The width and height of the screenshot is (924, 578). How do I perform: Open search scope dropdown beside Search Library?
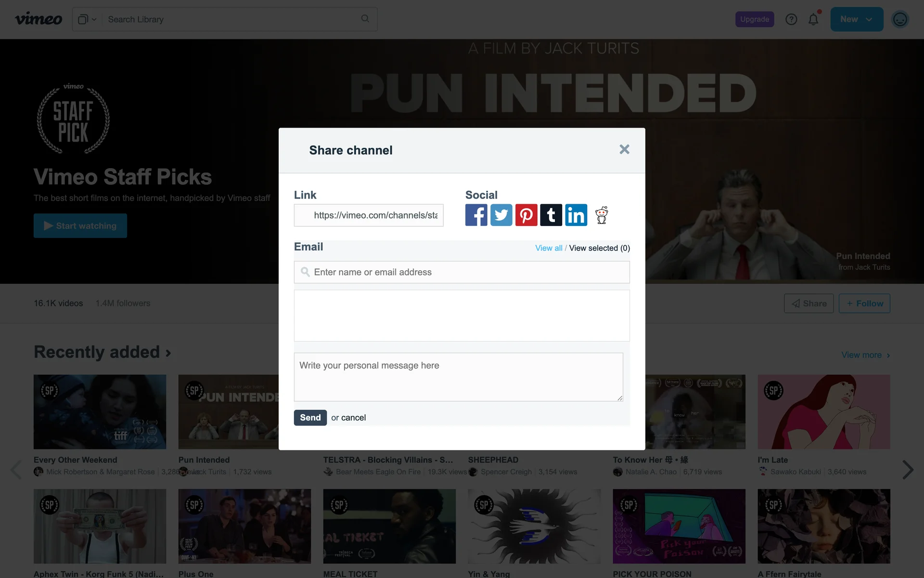(x=87, y=19)
